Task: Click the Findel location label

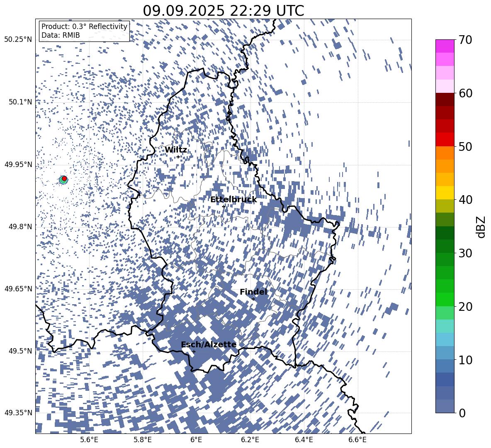Action: (x=253, y=292)
